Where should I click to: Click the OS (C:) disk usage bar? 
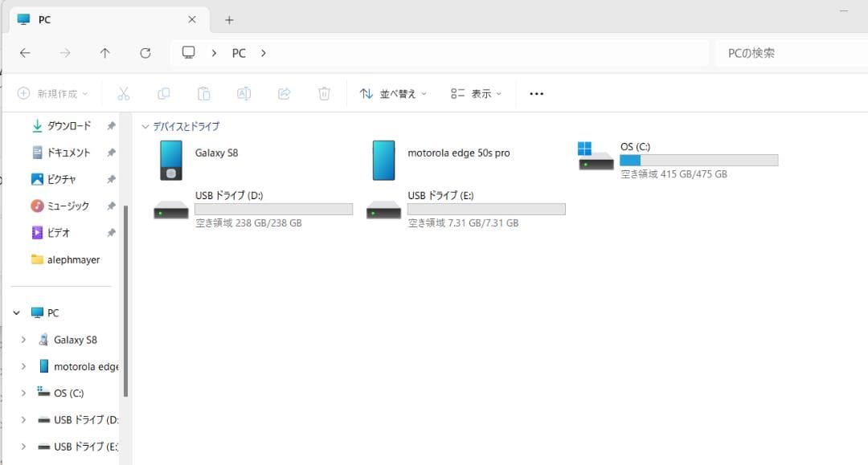[698, 160]
